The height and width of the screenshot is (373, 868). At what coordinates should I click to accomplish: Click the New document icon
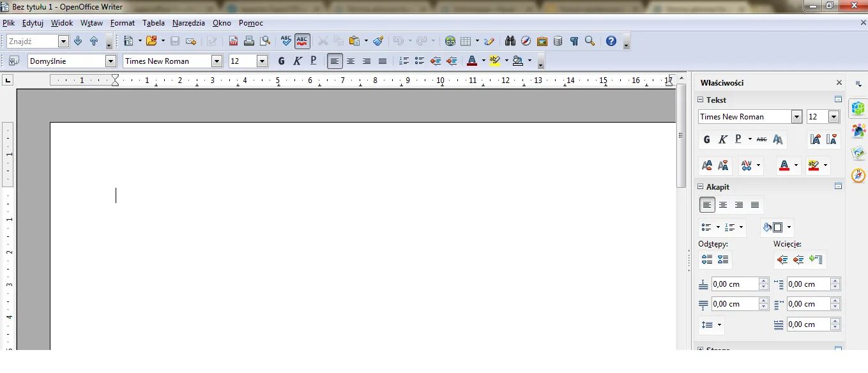(x=129, y=41)
